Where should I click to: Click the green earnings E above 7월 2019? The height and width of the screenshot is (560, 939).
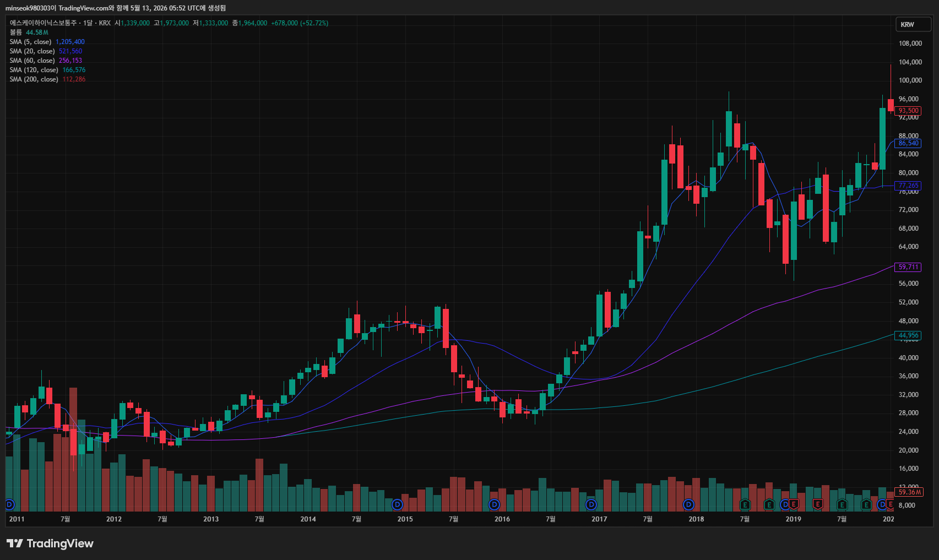pos(842,504)
